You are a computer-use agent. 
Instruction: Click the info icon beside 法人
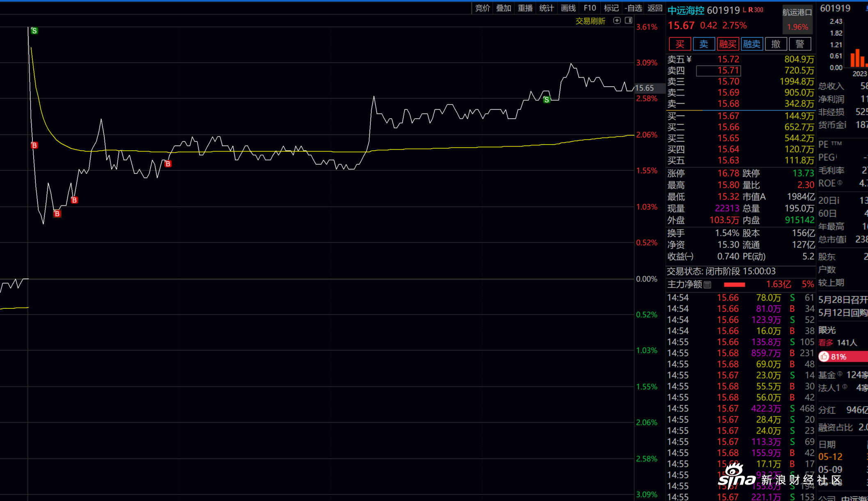click(x=845, y=386)
